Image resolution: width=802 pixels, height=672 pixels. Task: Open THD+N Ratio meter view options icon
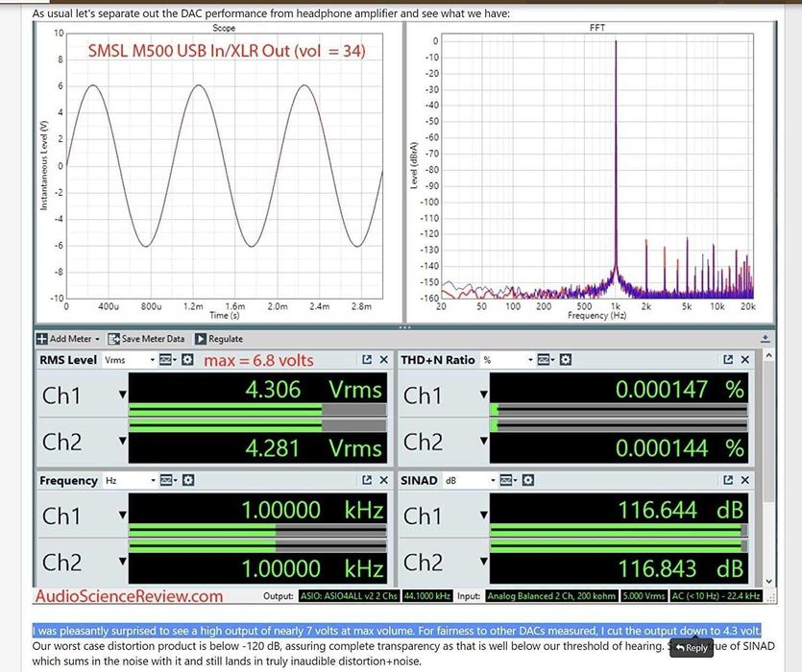point(546,360)
